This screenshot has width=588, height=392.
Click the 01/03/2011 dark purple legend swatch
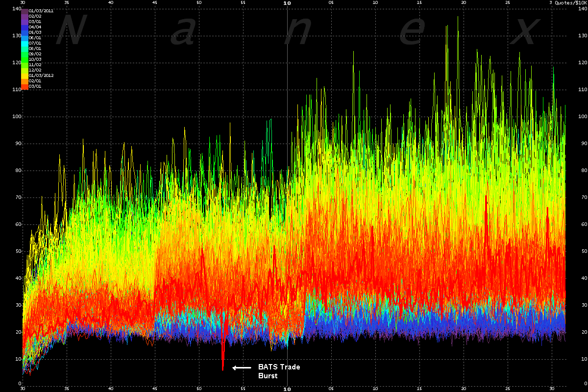[x=25, y=10]
